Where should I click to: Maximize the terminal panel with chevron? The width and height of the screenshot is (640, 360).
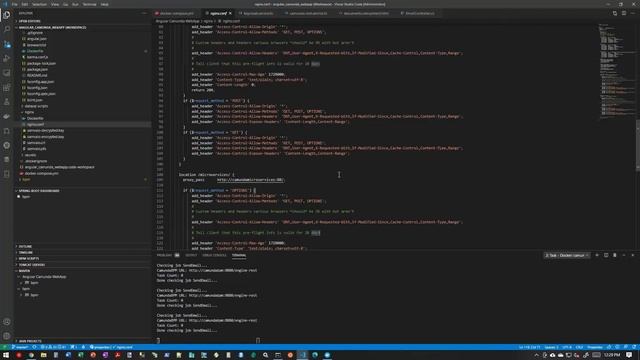[624, 255]
